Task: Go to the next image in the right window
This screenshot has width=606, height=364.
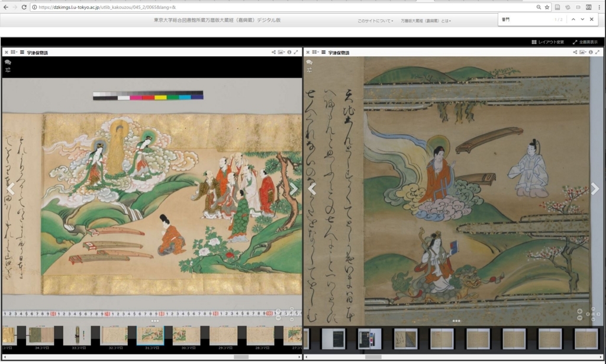Action: click(595, 189)
